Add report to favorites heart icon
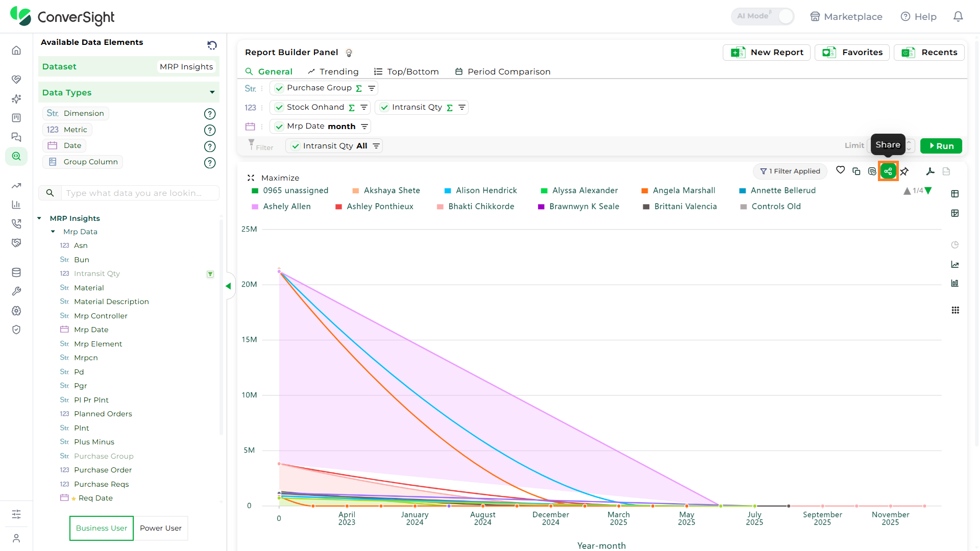 click(841, 170)
